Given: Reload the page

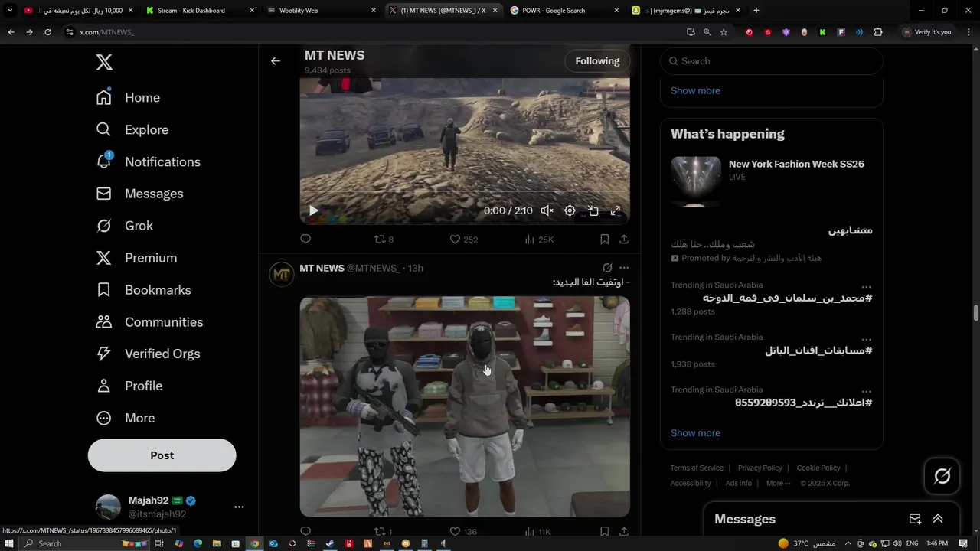Looking at the screenshot, I should 47,32.
